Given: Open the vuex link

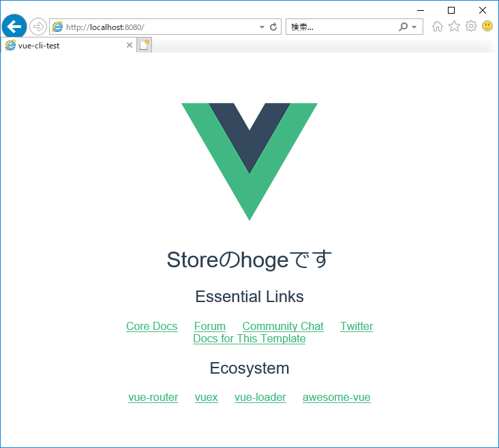Looking at the screenshot, I should pyautogui.click(x=207, y=398).
